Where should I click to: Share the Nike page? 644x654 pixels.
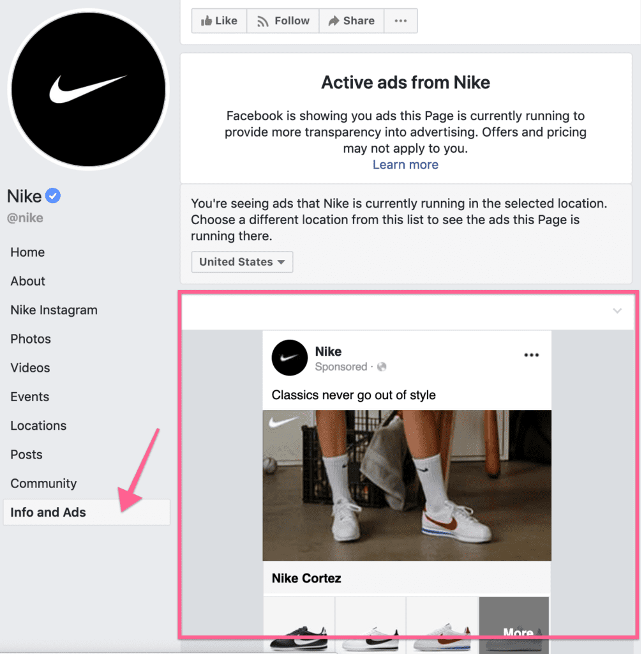click(352, 21)
